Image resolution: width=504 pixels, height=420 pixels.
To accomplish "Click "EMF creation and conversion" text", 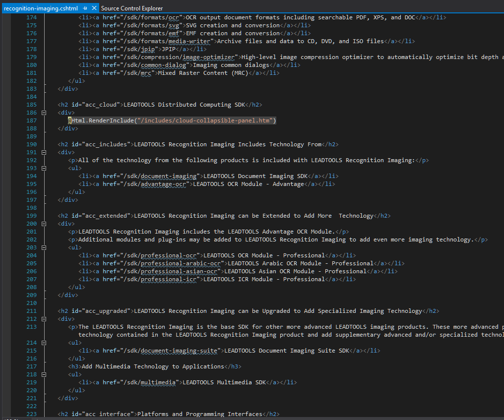I will click(x=233, y=33).
